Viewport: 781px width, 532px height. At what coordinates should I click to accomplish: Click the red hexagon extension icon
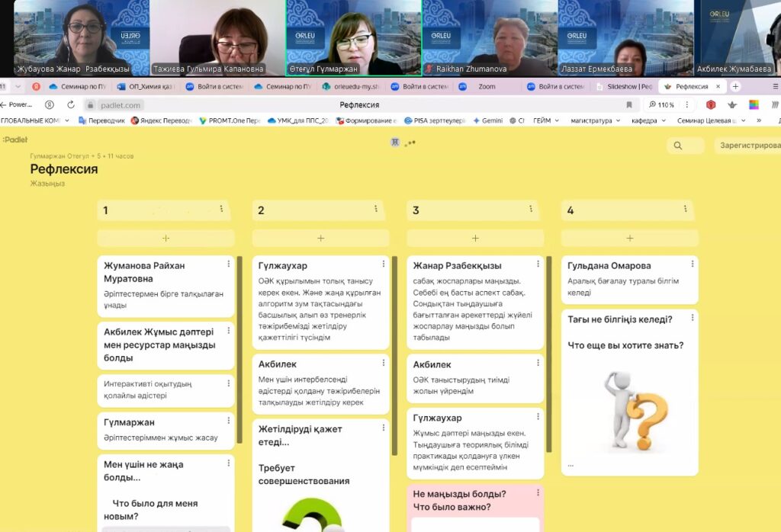[711, 104]
